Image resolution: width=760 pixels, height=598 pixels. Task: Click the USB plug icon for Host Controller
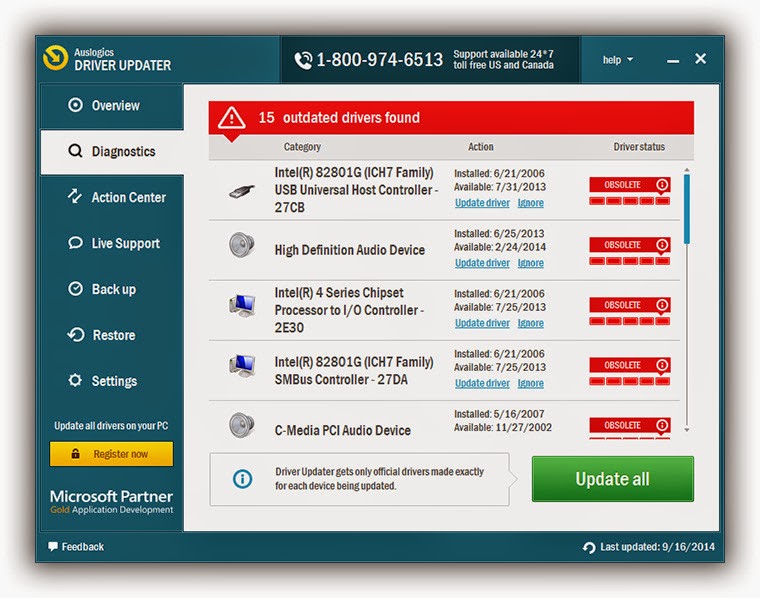tap(242, 191)
